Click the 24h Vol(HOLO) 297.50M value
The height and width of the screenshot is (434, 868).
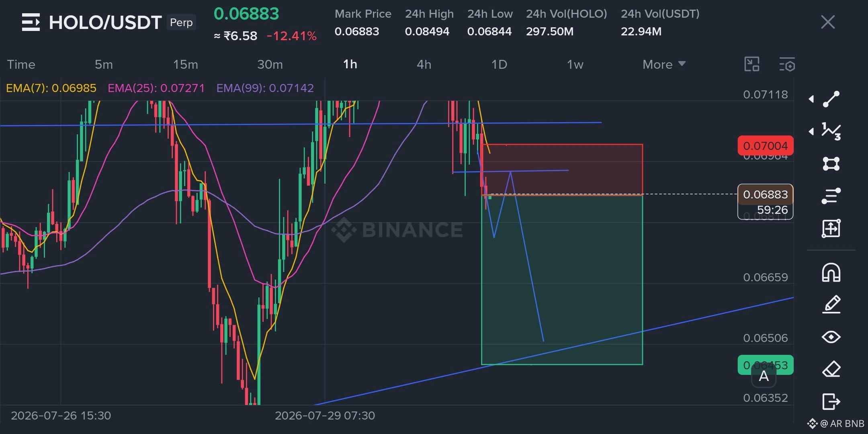550,31
